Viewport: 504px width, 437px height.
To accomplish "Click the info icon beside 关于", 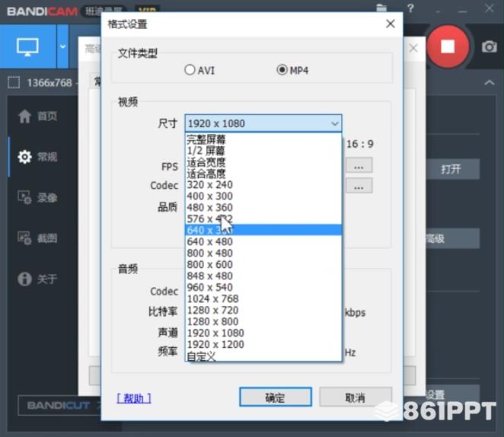I will tap(25, 279).
